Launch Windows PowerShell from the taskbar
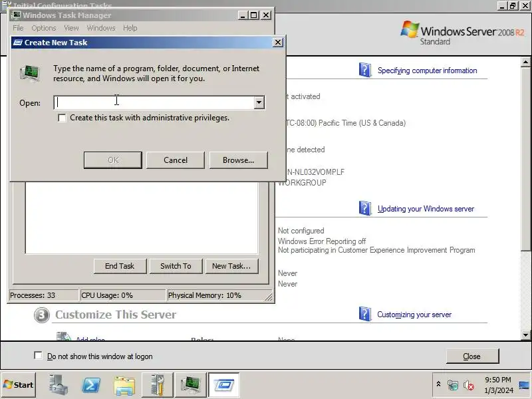Screen dimensions: 532x399 point(92,385)
